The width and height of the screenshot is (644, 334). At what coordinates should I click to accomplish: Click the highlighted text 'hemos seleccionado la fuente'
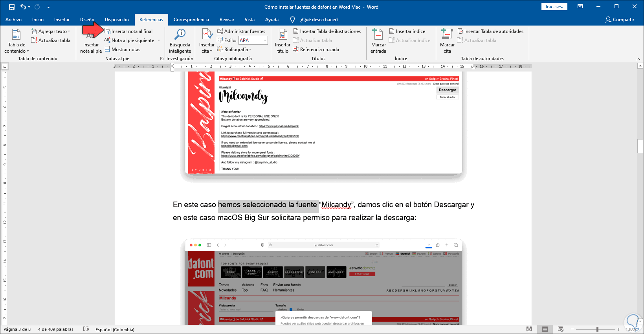click(x=268, y=205)
